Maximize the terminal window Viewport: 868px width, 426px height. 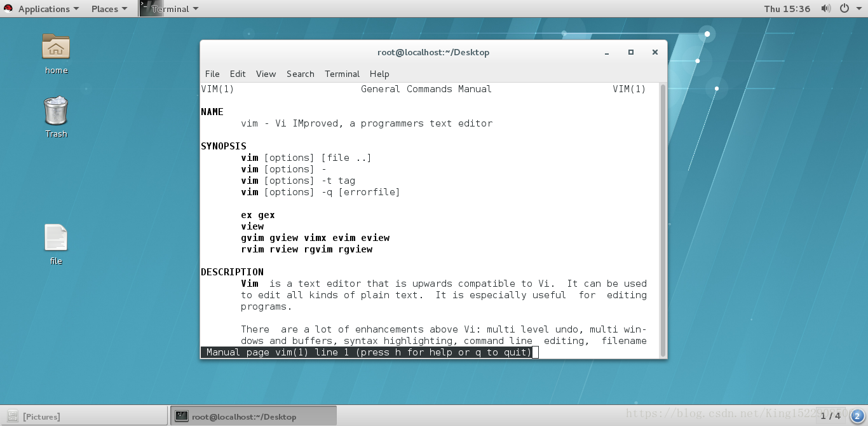tap(631, 52)
